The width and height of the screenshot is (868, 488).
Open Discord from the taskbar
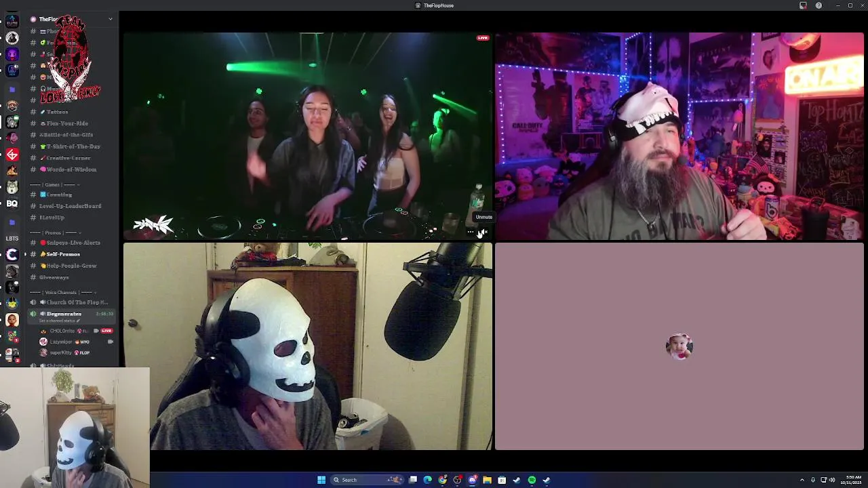pos(472,480)
